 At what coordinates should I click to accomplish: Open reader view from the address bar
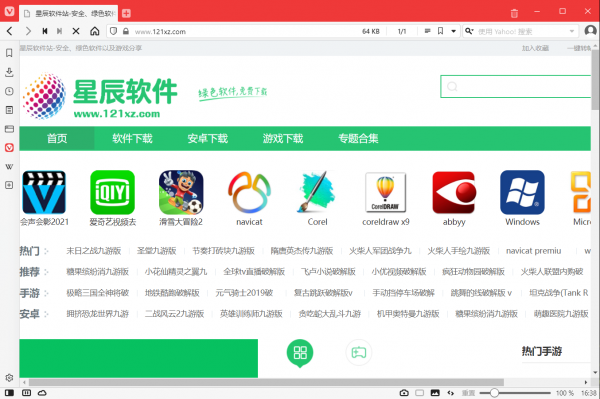click(x=427, y=31)
